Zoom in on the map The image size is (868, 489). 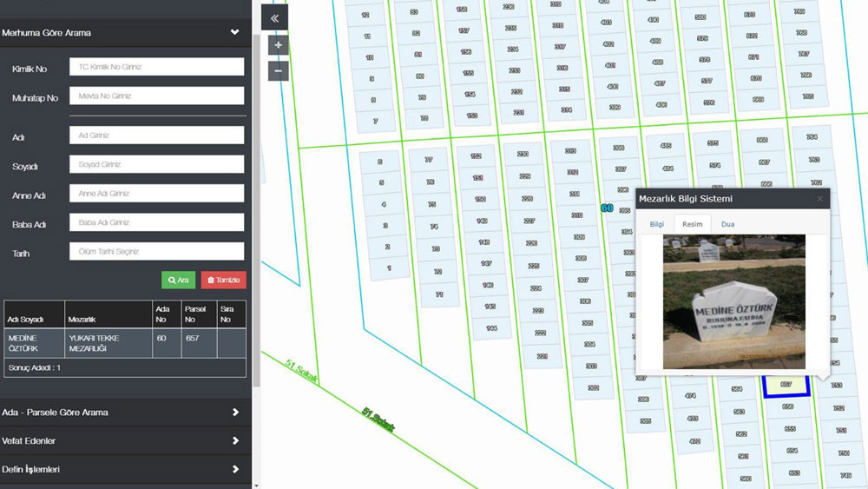[x=278, y=45]
